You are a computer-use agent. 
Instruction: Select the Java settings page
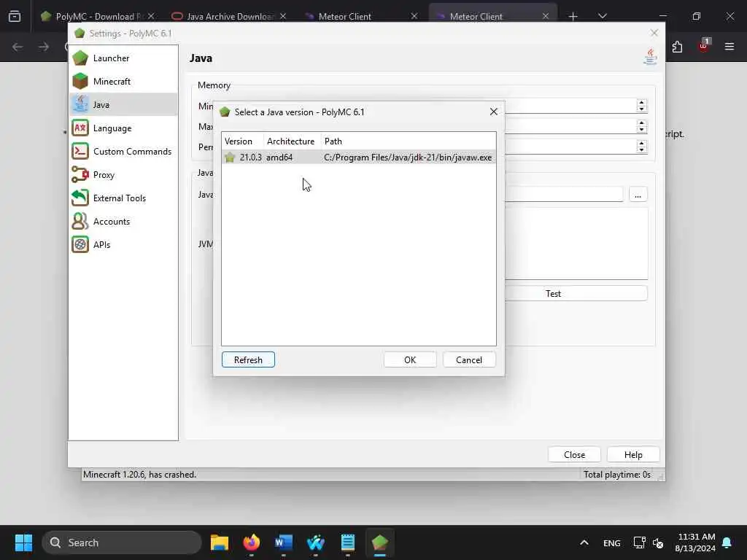[x=123, y=105]
